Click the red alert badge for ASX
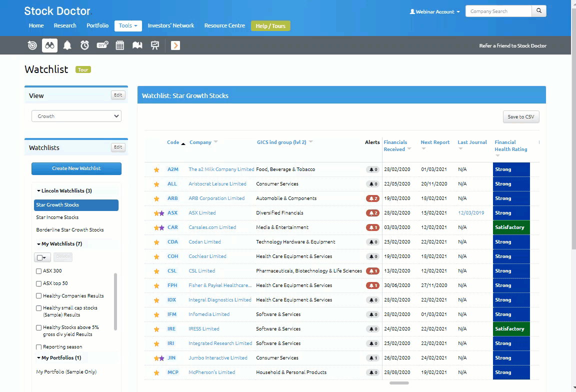 (372, 213)
